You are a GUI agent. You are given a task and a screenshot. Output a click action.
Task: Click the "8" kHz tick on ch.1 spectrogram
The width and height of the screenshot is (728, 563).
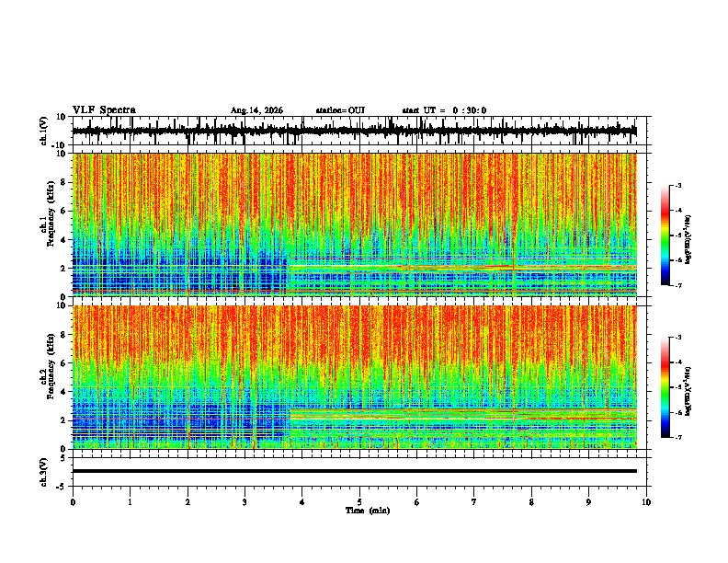pos(64,182)
